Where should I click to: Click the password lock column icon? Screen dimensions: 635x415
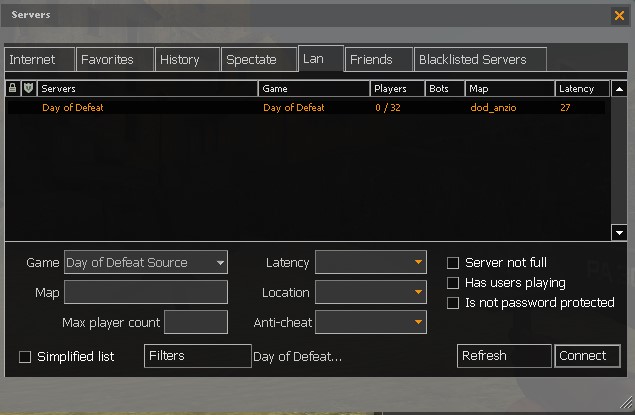12,89
